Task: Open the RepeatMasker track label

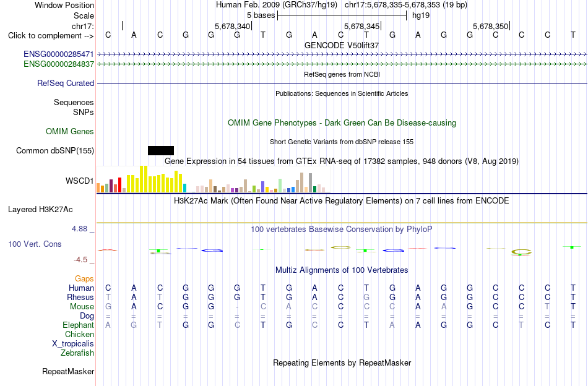Action: pos(68,371)
